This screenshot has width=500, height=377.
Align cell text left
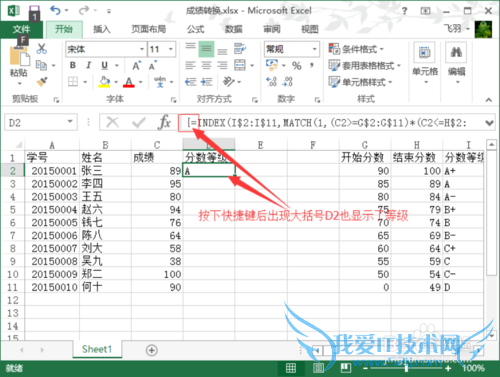point(190,65)
